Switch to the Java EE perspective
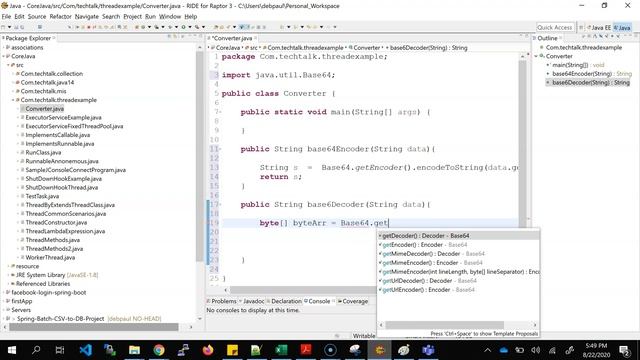The width and height of the screenshot is (640, 360). 599,27
